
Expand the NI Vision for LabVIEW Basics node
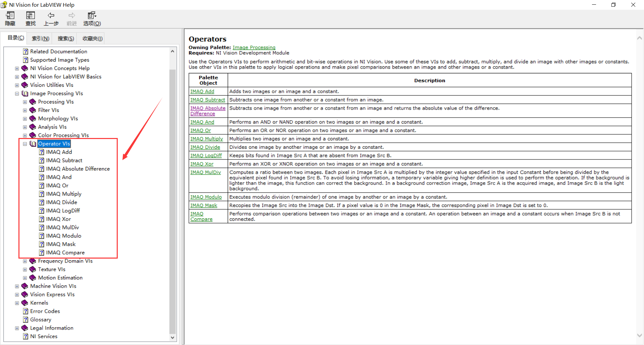tap(17, 77)
